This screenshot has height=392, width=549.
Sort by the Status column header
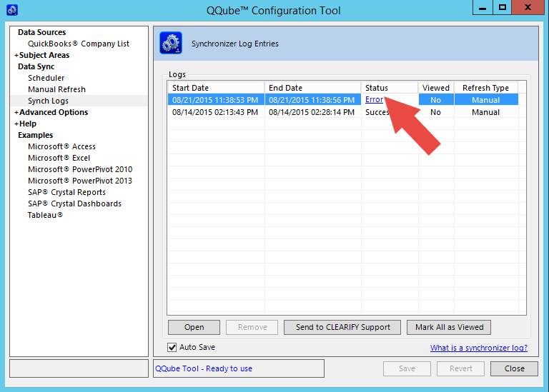tap(390, 88)
